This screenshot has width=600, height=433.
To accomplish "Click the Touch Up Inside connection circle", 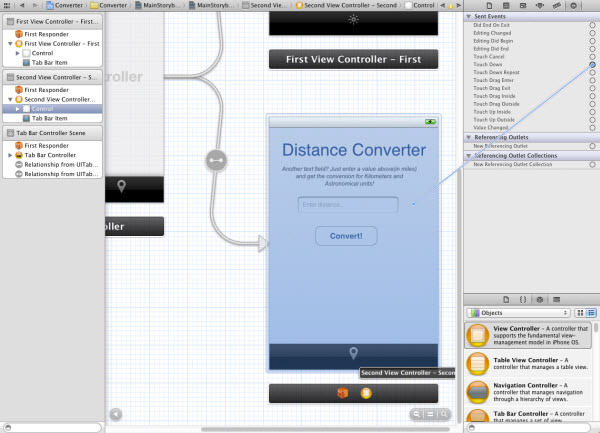I will point(592,112).
